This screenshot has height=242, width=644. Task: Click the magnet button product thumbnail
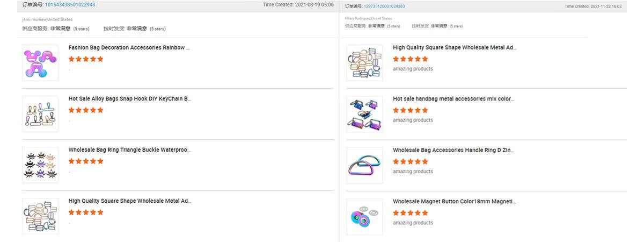[364, 216]
